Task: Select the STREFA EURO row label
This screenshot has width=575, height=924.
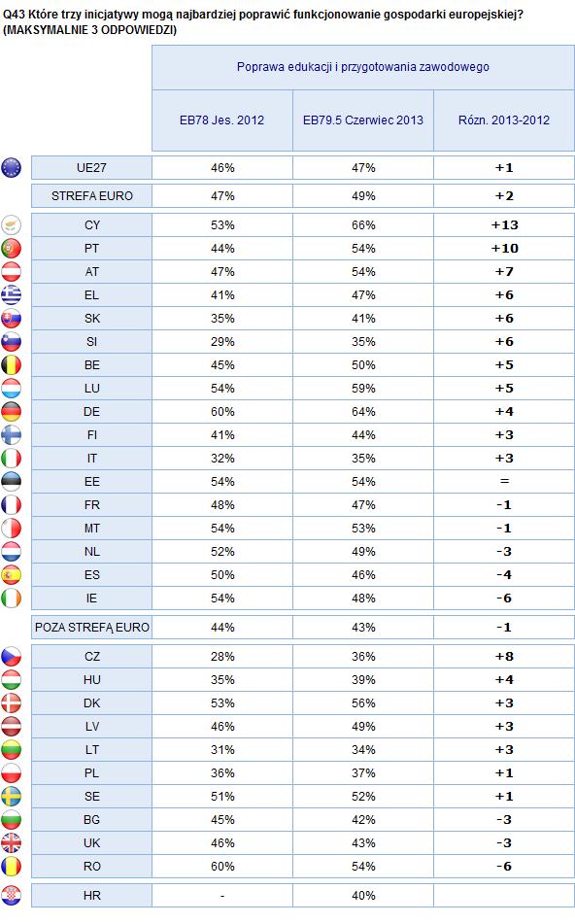Action: [x=92, y=196]
